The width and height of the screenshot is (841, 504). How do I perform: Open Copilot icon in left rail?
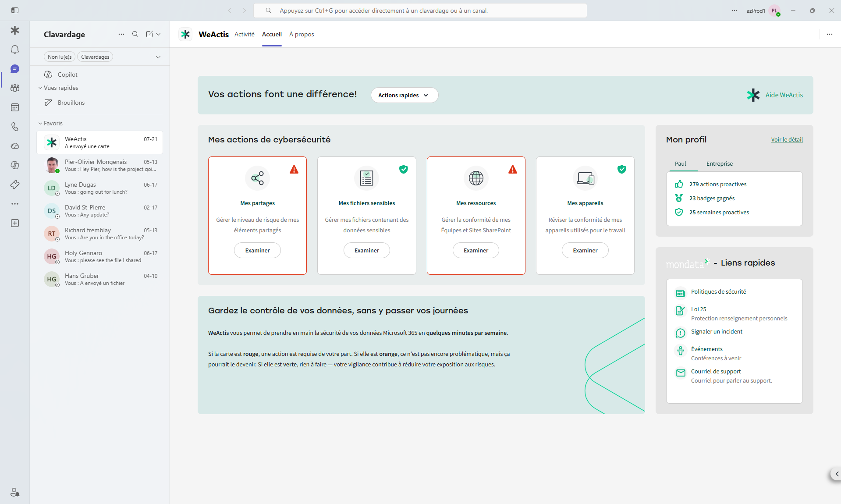[x=15, y=165]
